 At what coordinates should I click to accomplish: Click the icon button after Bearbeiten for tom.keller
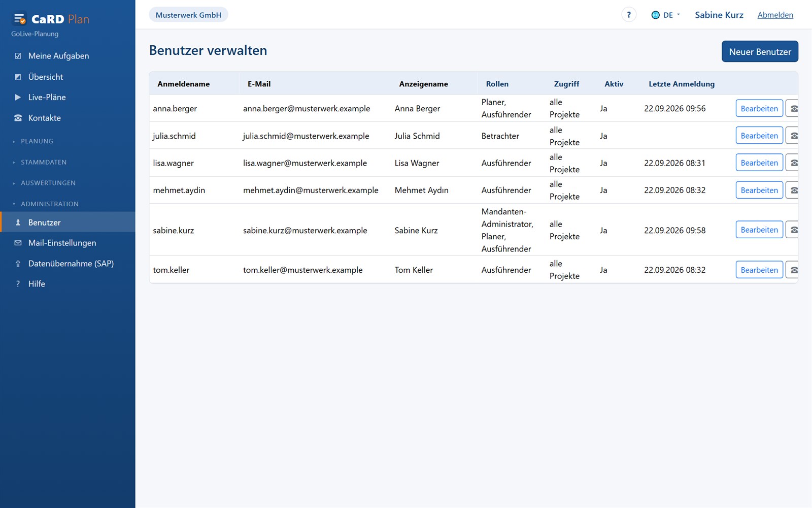click(793, 270)
